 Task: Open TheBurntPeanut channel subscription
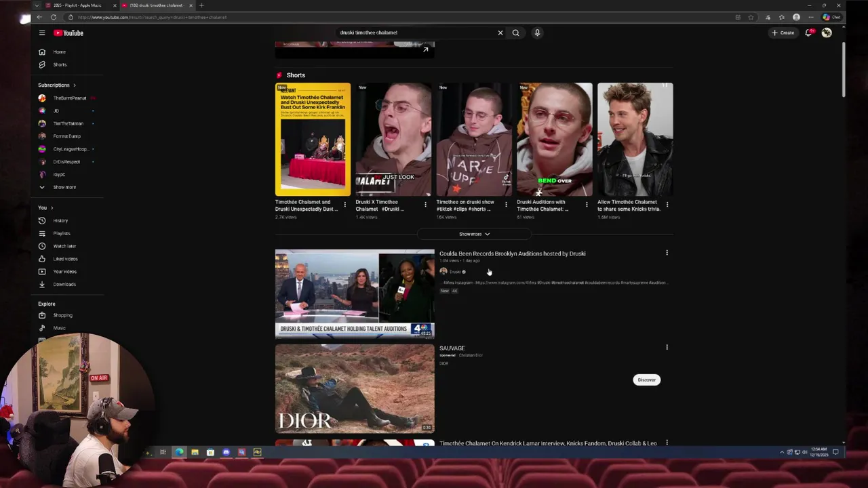coord(68,98)
